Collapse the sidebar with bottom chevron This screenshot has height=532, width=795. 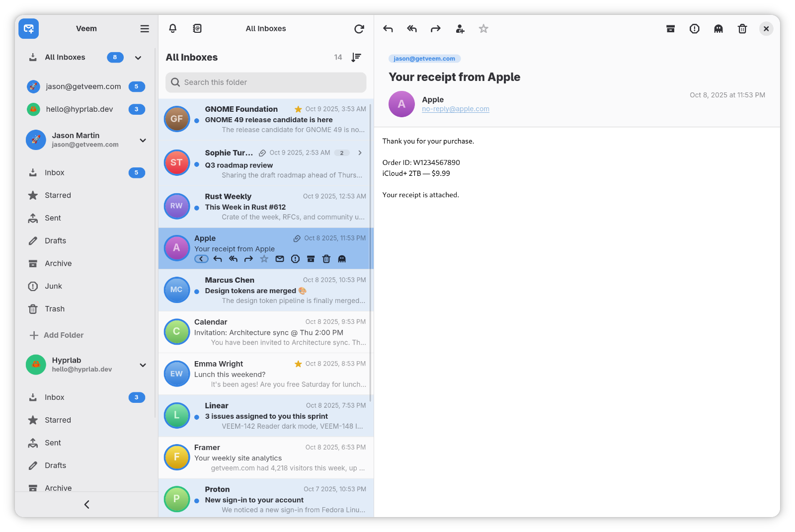[86, 505]
